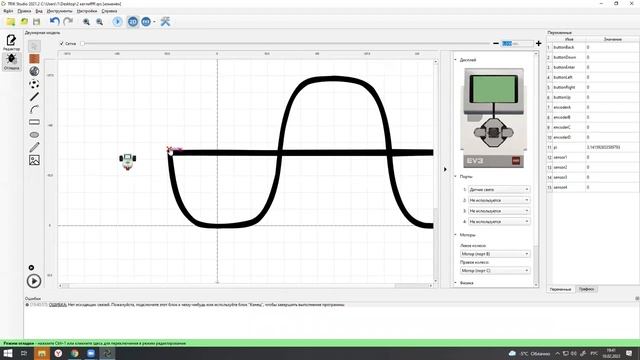Open Chrome from the Windows taskbar
The height and width of the screenshot is (360, 640).
[75, 353]
